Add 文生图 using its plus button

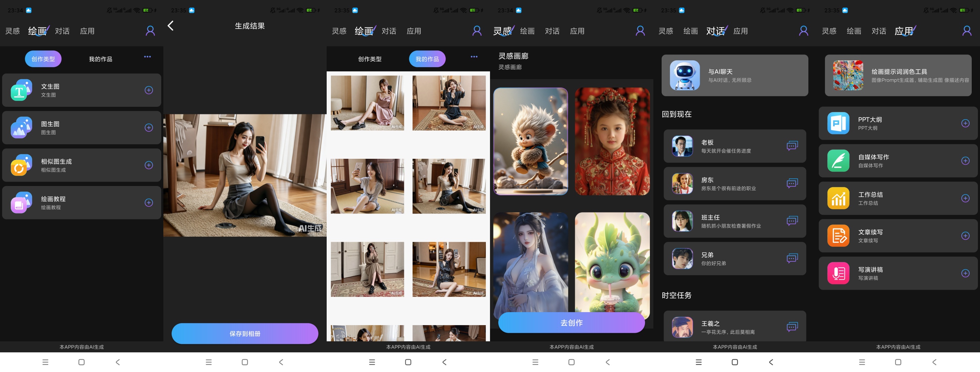149,90
